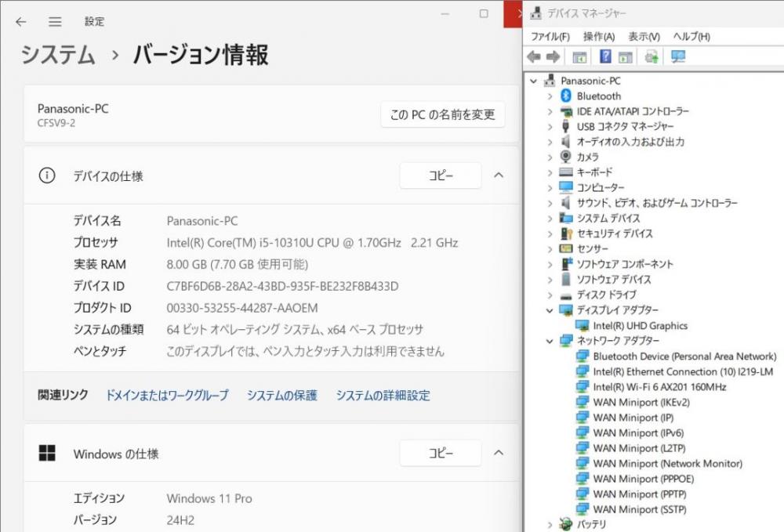Image resolution: width=784 pixels, height=532 pixels.
Task: Click the Bluetooth category icon
Action: [565, 96]
